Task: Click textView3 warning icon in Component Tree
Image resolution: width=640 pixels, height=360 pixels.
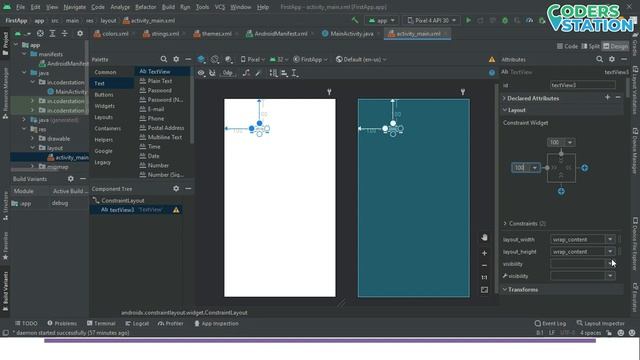Action: pos(176,210)
